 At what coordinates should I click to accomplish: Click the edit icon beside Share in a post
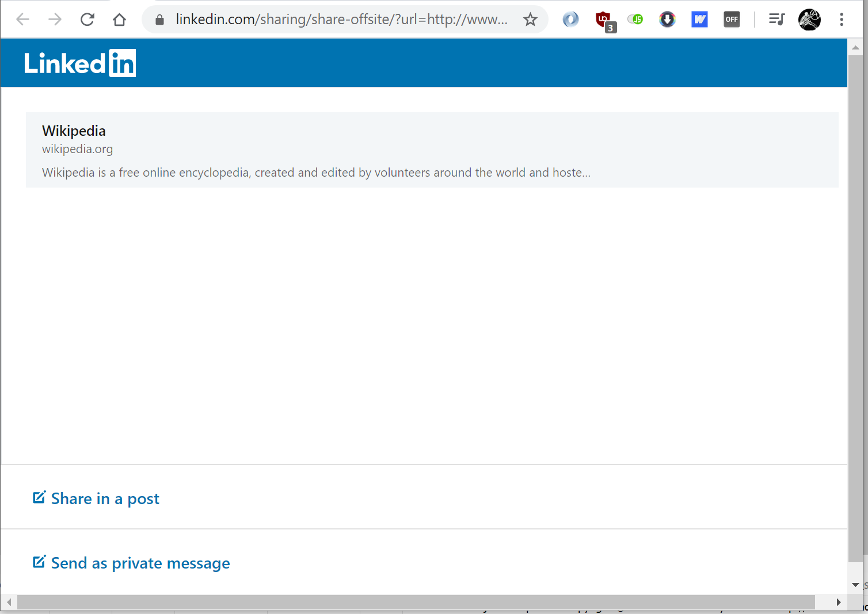tap(39, 497)
